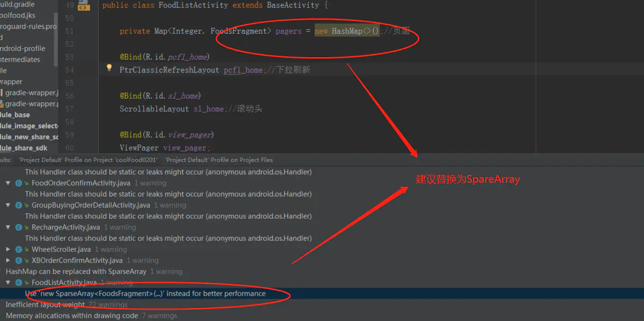Select the 'Use new SparseArray<FoodsFragment>' warning row
The image size is (644, 321).
pos(322,294)
